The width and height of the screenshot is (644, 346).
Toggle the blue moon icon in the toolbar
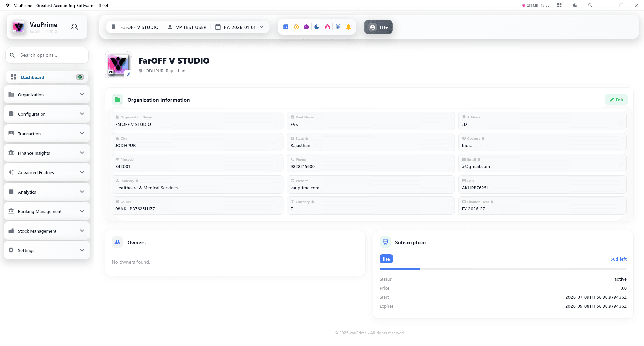click(x=317, y=27)
